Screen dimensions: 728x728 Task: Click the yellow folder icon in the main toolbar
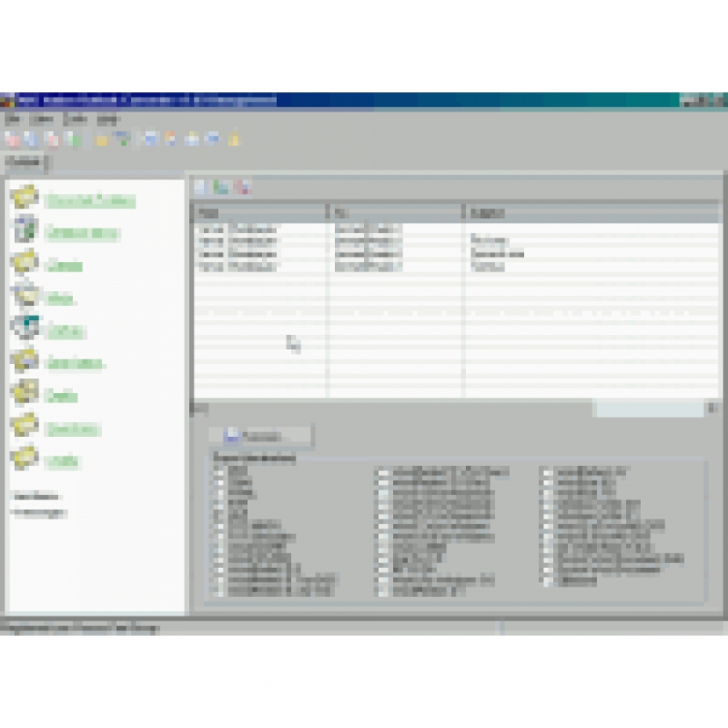click(102, 139)
